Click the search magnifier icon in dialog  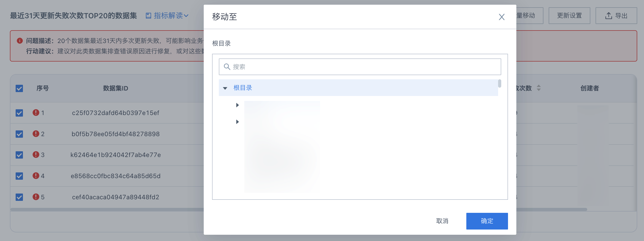[x=227, y=67]
